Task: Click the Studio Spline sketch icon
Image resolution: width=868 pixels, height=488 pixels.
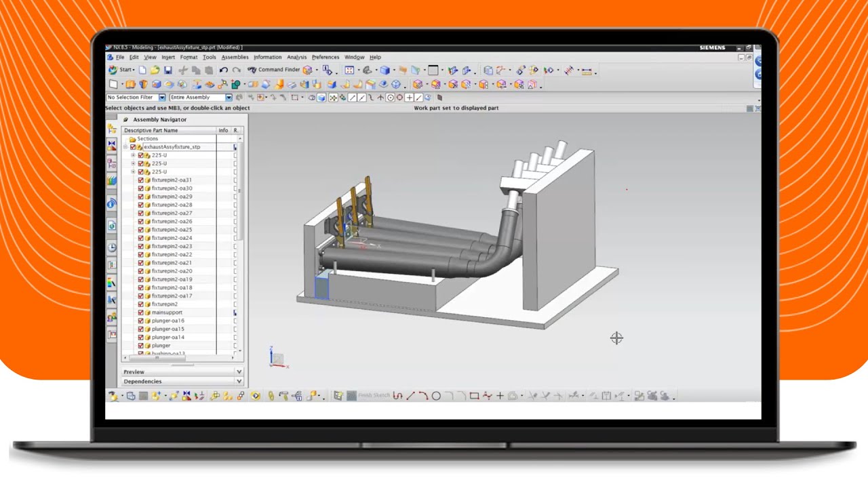Action: 487,396
